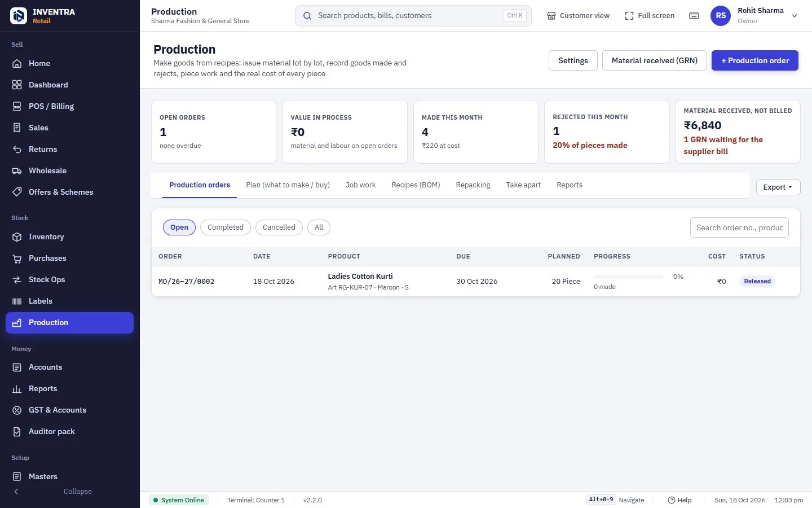Viewport: 812px width, 508px height.
Task: Filter orders by Completed status
Action: point(226,227)
